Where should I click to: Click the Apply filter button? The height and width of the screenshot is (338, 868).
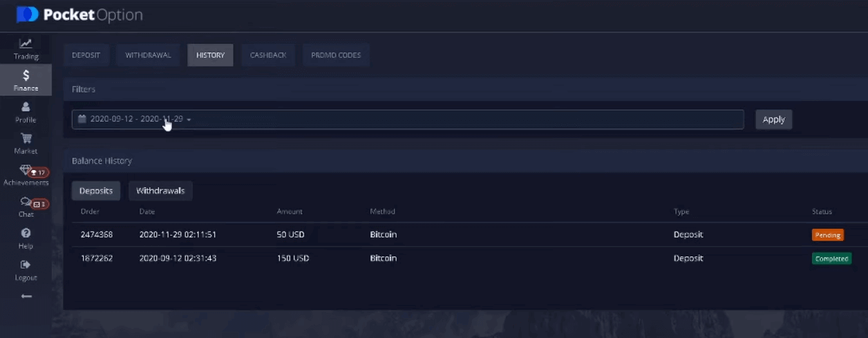pos(773,120)
